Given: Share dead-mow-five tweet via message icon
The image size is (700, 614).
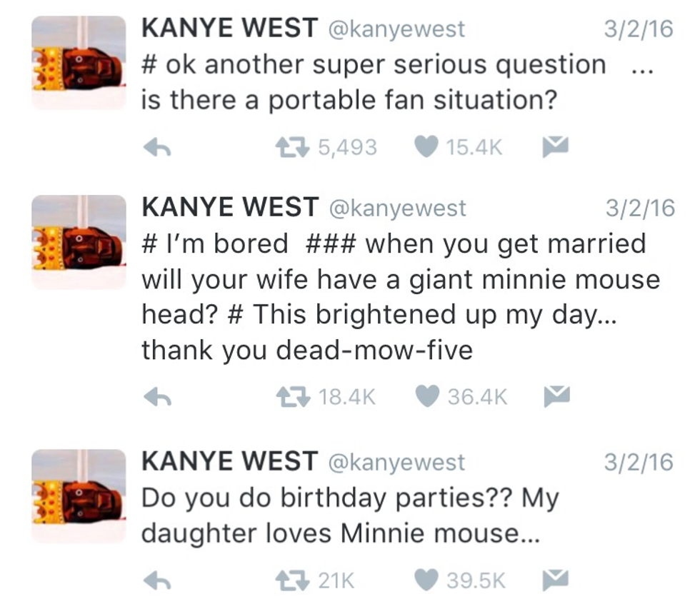Looking at the screenshot, I should 555,396.
